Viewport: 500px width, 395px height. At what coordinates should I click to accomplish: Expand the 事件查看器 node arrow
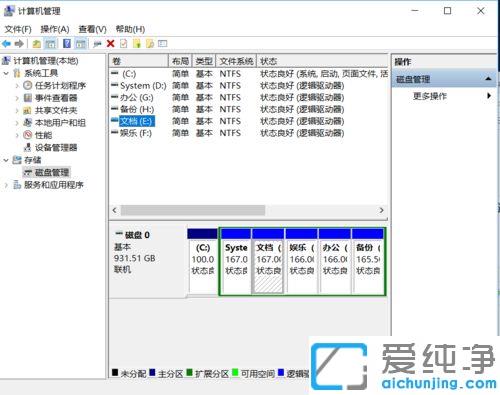click(x=17, y=98)
